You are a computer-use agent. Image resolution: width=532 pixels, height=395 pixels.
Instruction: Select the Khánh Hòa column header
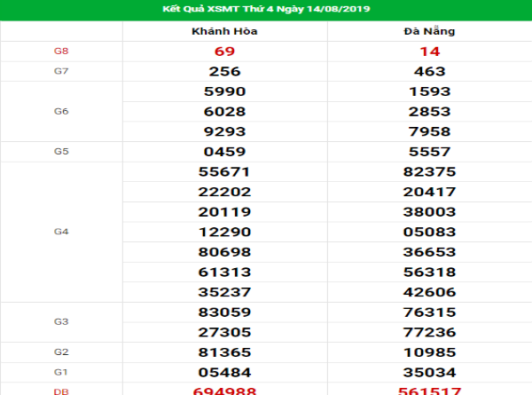click(224, 31)
